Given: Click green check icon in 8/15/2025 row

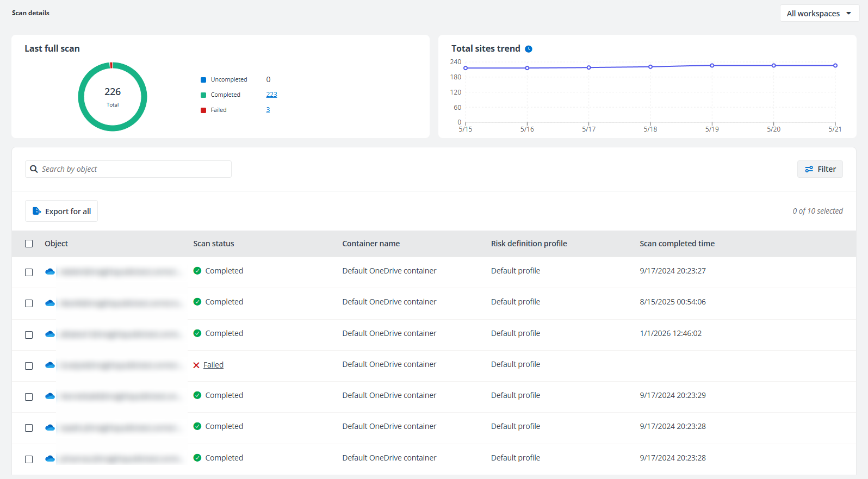Looking at the screenshot, I should (x=197, y=302).
